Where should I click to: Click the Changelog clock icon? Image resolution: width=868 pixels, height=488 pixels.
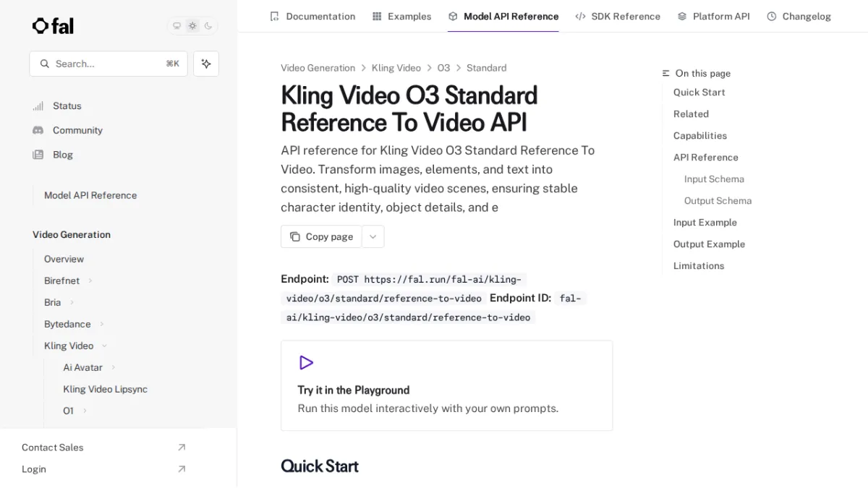click(772, 16)
